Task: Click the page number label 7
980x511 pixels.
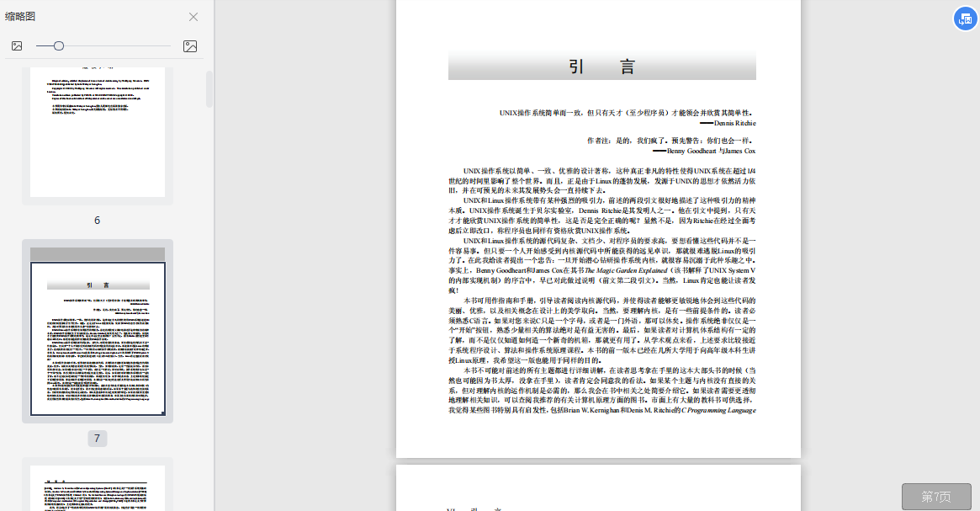Action: 97,439
